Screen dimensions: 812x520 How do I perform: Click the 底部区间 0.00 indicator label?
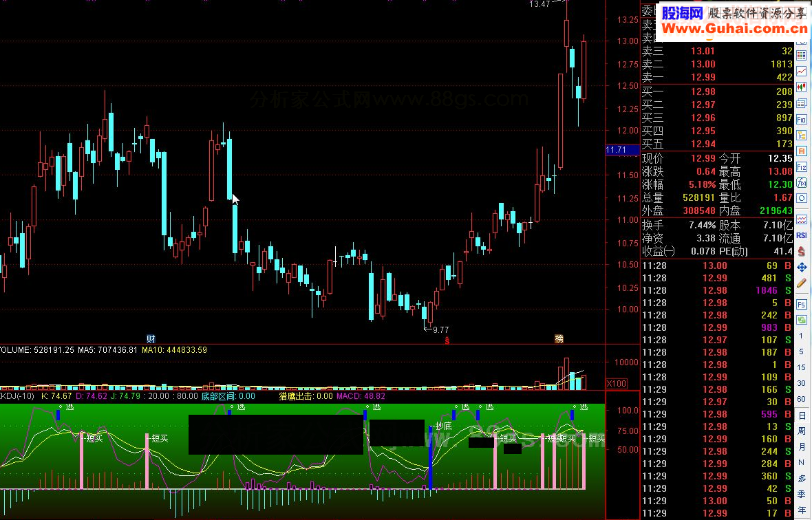click(228, 396)
